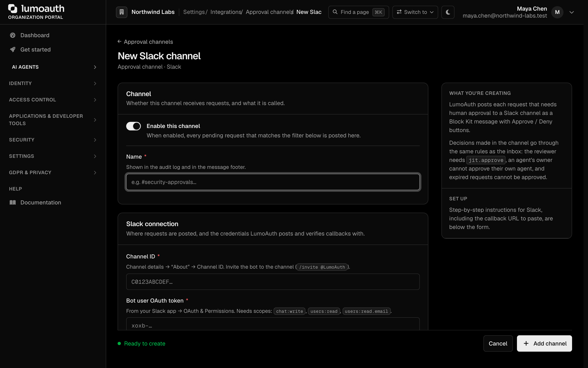This screenshot has height=368, width=588.
Task: Expand Applications & Developer Tools section
Action: pyautogui.click(x=53, y=120)
